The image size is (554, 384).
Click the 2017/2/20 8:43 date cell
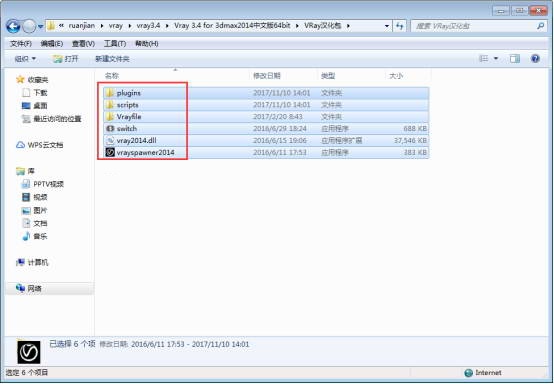277,117
